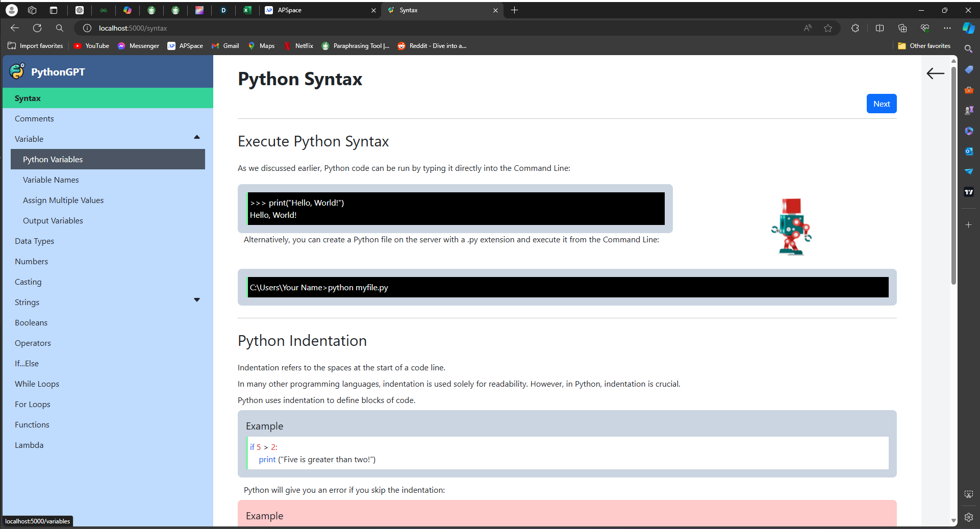The width and height of the screenshot is (980, 529).
Task: Expand the Strings section arrow
Action: pyautogui.click(x=197, y=300)
